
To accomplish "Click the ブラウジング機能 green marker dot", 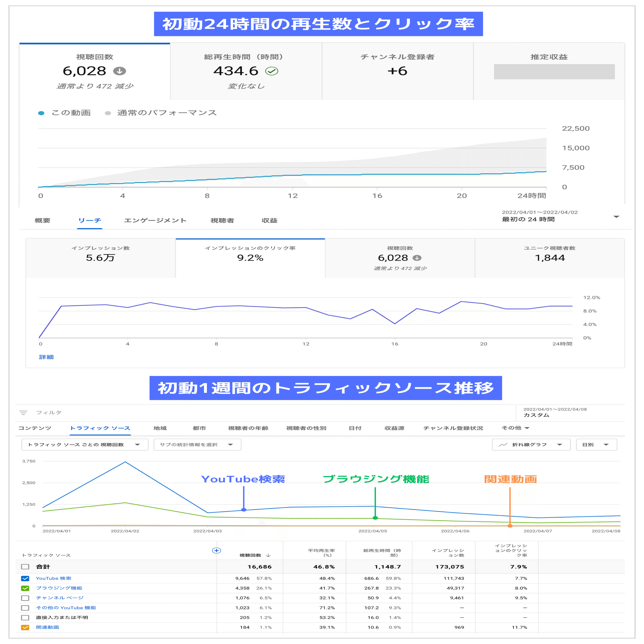I will (x=375, y=518).
